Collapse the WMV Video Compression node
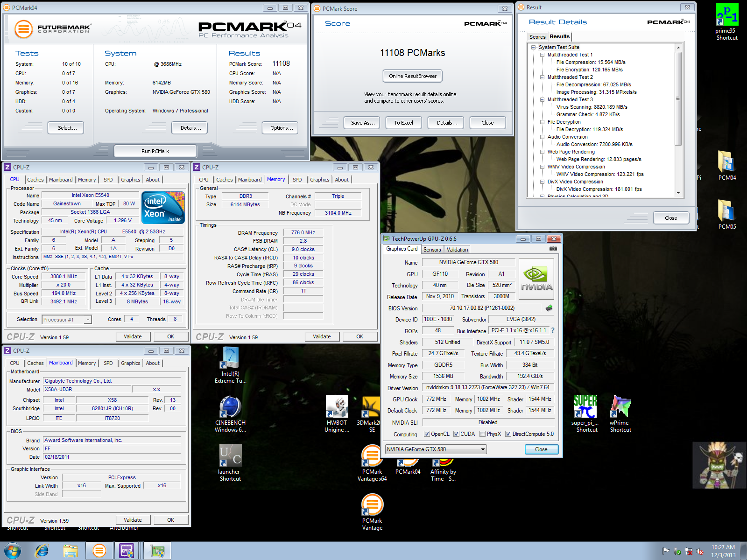This screenshot has height=560, width=747. coord(543,167)
